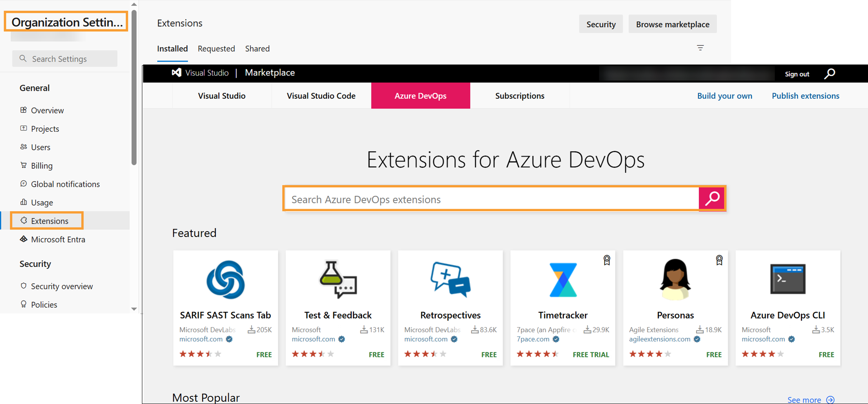
Task: Switch to the Requested tab
Action: pyautogui.click(x=216, y=48)
